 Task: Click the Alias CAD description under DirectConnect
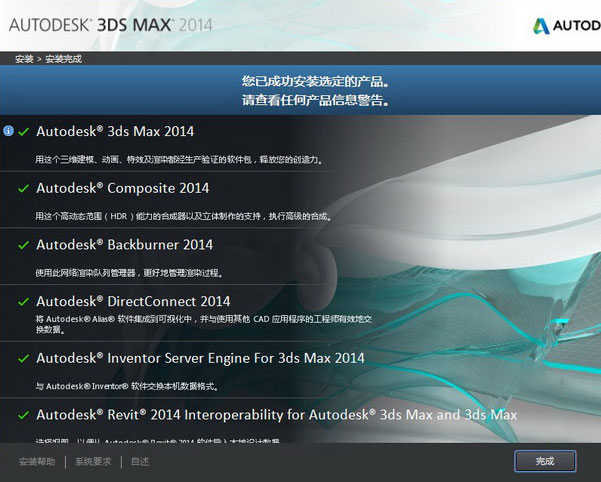coord(204,324)
